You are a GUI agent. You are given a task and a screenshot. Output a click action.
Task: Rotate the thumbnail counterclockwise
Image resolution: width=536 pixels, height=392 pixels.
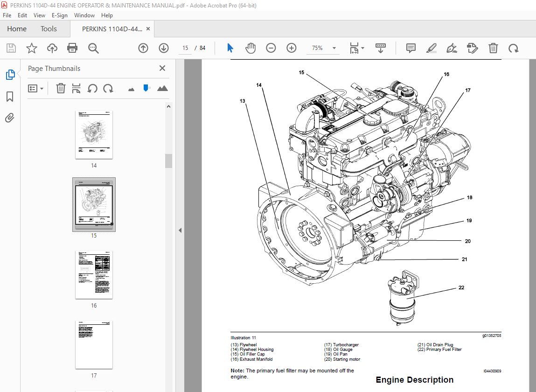pos(92,89)
